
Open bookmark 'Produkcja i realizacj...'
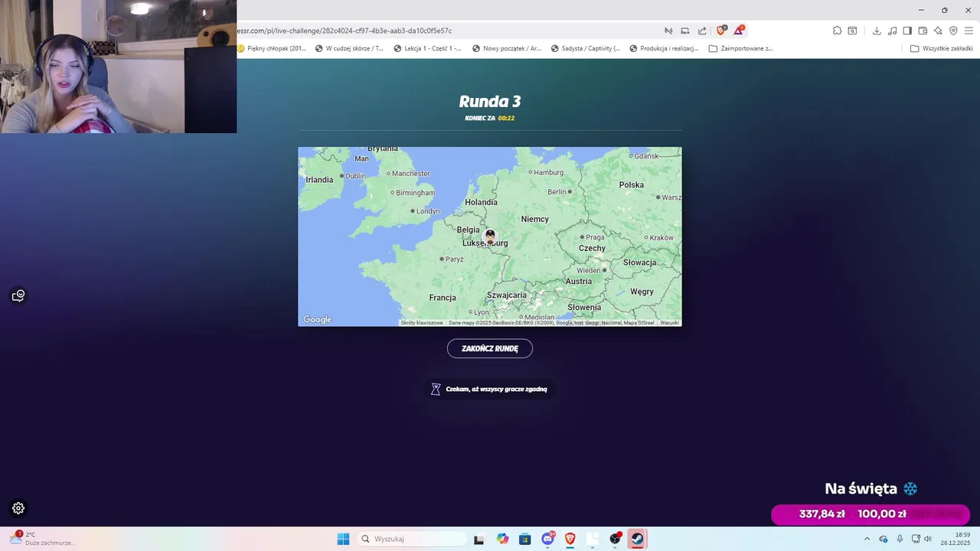point(665,48)
